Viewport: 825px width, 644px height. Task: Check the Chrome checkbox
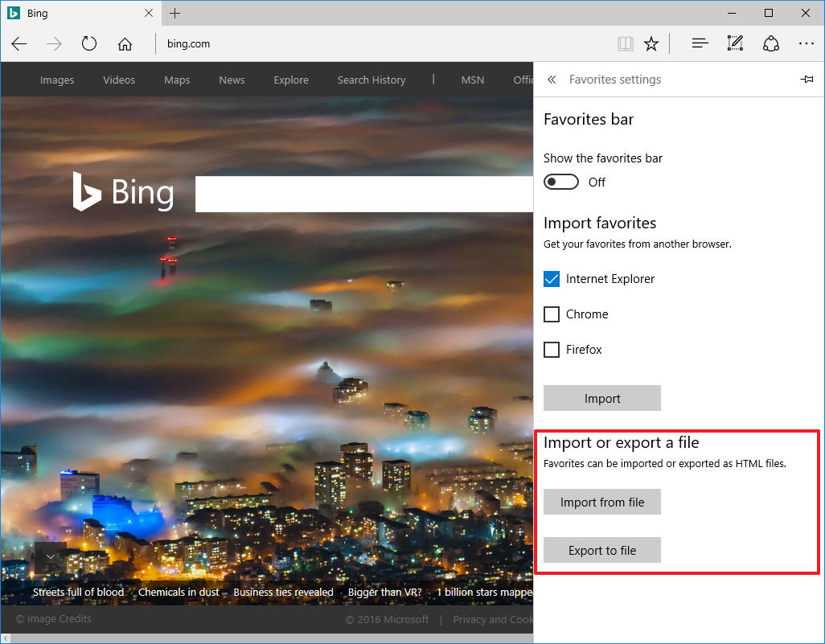(552, 314)
